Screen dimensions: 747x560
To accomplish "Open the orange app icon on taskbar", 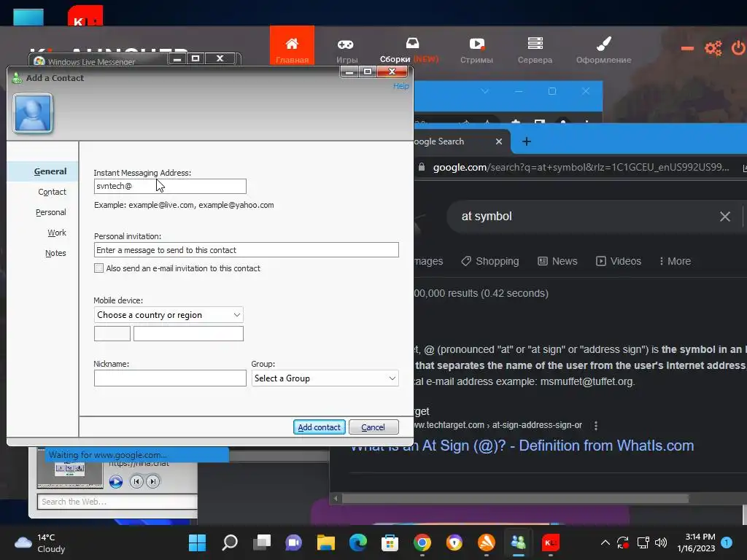I will 487,542.
